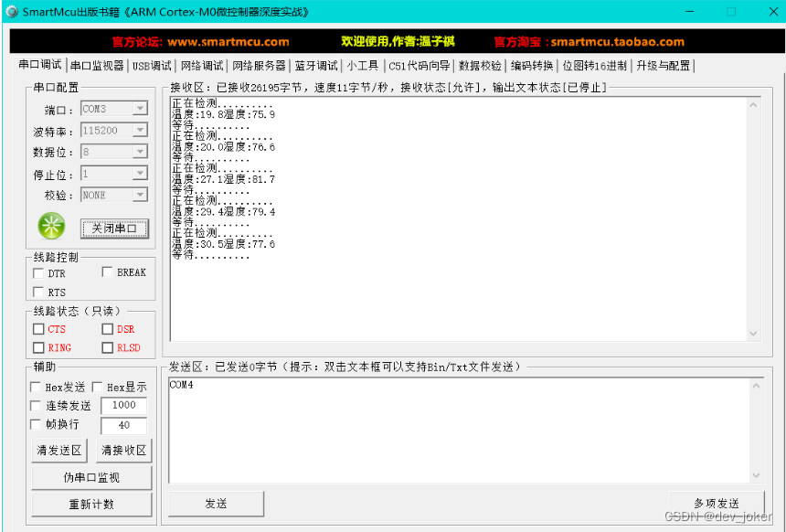This screenshot has width=786, height=532.
Task: Click the 清接收区 clear receive button
Action: click(x=123, y=451)
